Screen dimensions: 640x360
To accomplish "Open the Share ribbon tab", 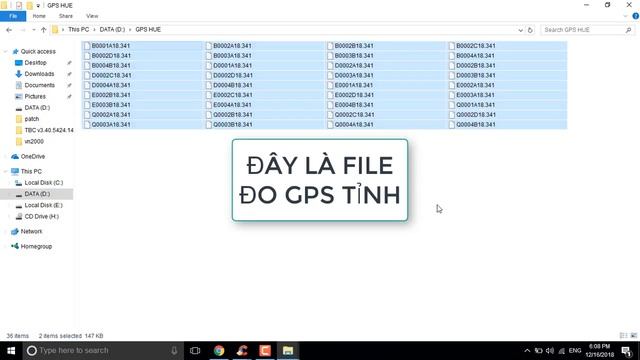I will 66,16.
